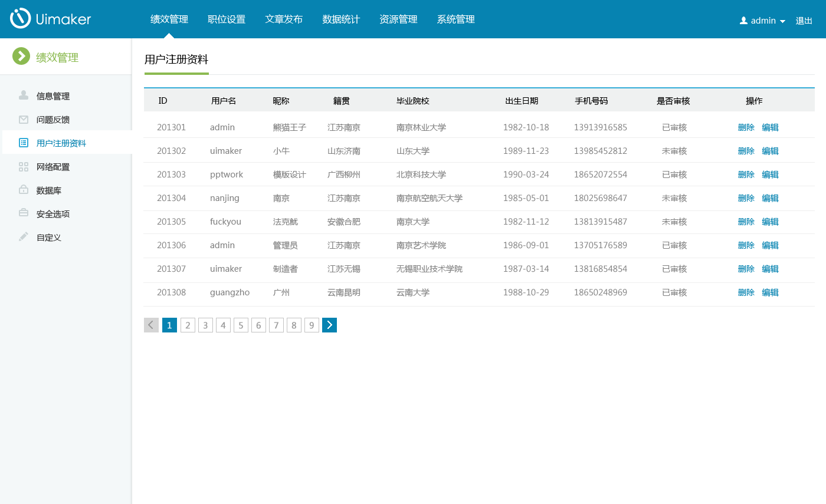Edit the guangzho row 201308
Viewport: 826px width, 504px height.
point(771,292)
